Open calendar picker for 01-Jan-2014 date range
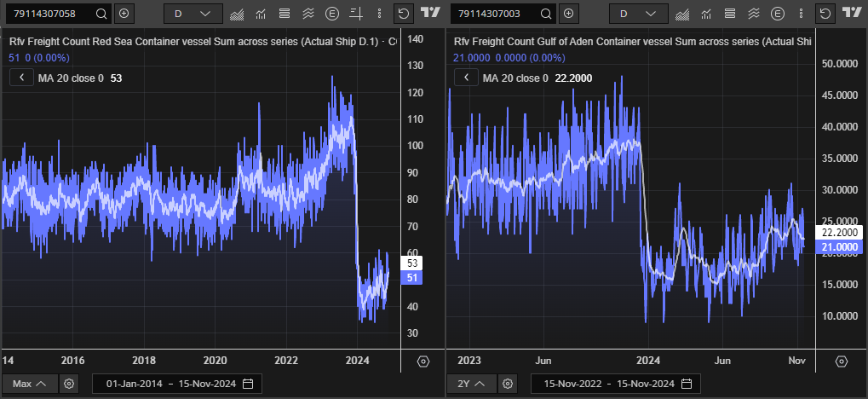This screenshot has width=868, height=399. click(248, 384)
